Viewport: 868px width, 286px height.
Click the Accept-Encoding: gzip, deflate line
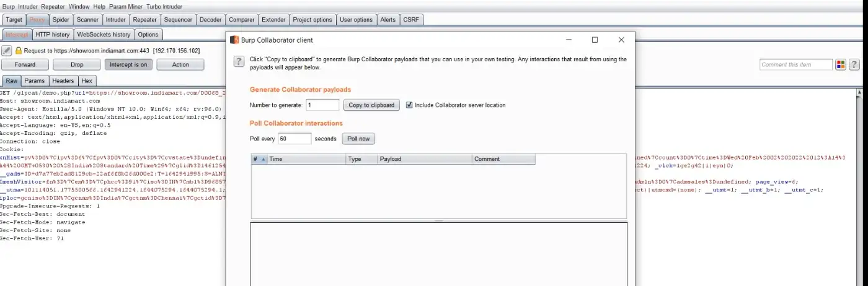click(53, 133)
